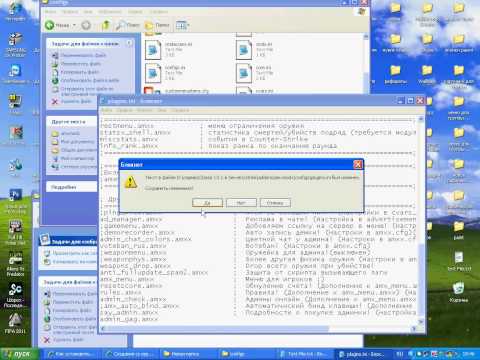Switch to the second browser taskbar button
Screen dimensions: 480x360
130,354
